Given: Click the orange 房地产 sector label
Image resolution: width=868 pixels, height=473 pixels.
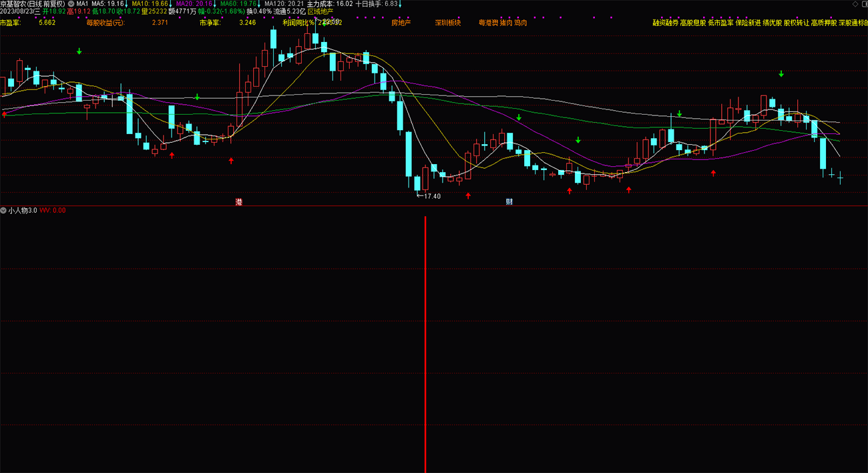Looking at the screenshot, I should point(401,23).
